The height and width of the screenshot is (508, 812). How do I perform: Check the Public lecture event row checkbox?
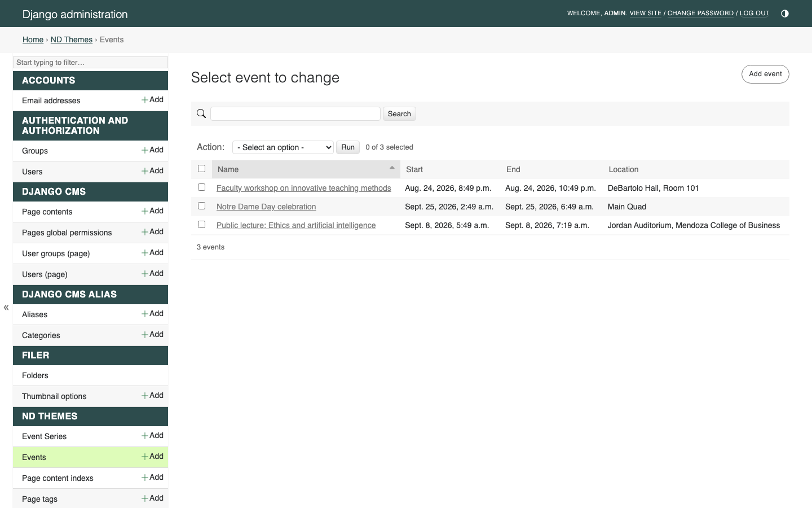click(201, 225)
